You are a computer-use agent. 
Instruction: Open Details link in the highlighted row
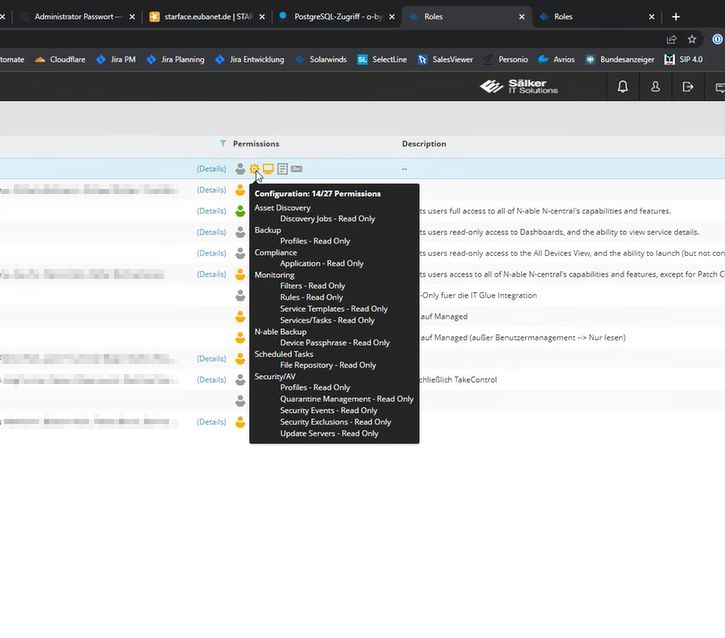(x=211, y=169)
